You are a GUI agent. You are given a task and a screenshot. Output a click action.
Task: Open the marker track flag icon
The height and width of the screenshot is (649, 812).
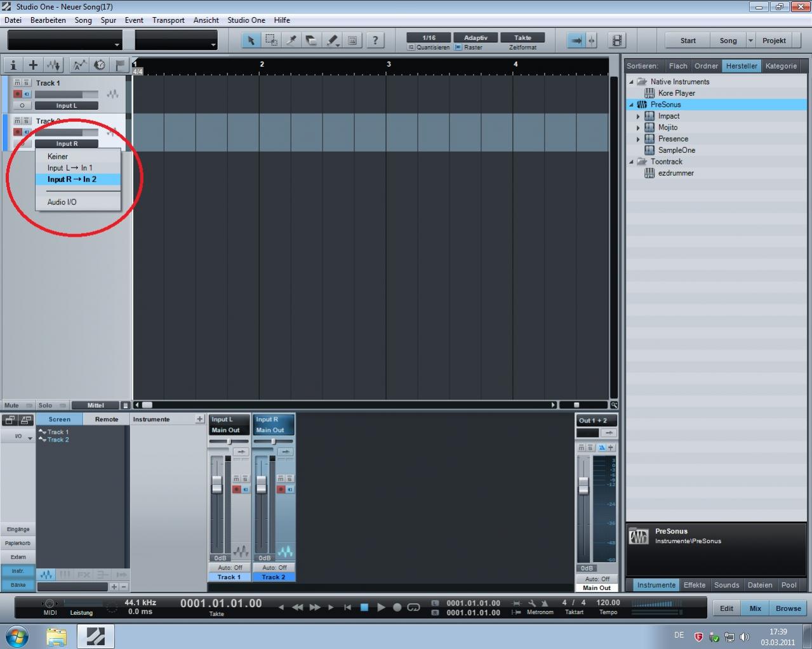[x=119, y=65]
